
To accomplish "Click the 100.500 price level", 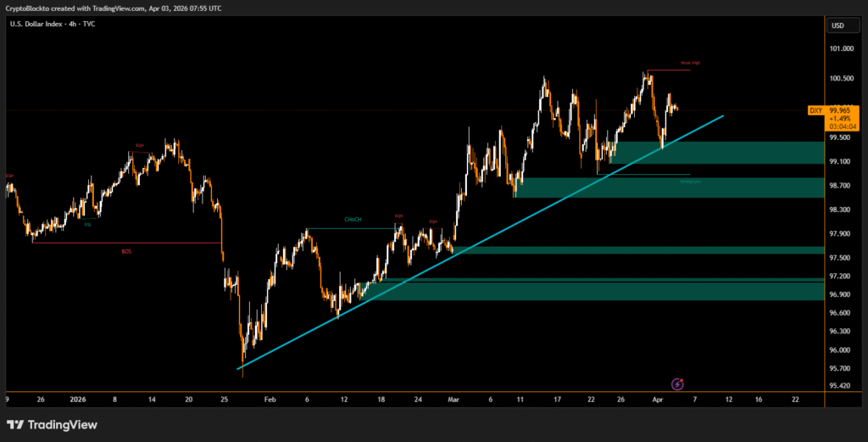I will click(x=841, y=78).
